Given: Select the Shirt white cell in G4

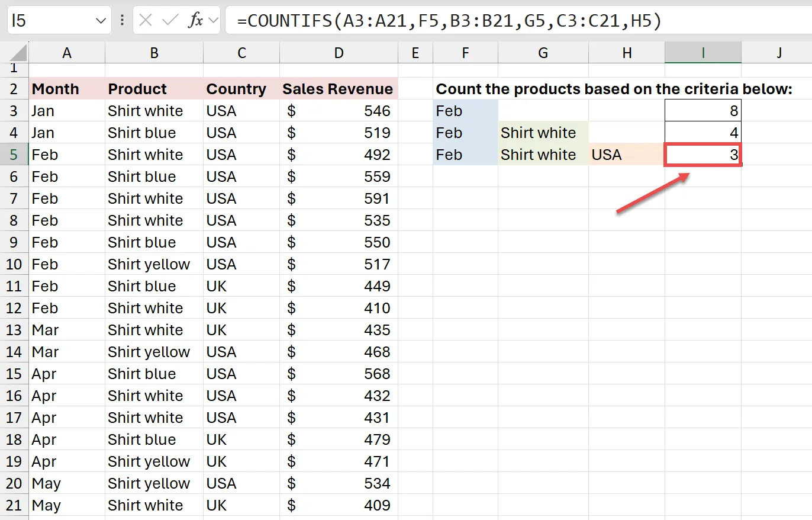Looking at the screenshot, I should point(542,133).
